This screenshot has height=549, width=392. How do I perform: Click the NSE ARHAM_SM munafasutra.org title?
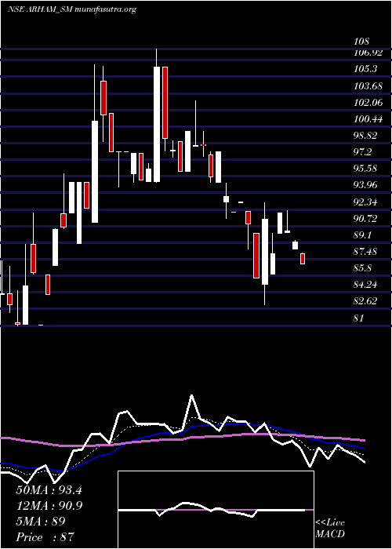[x=72, y=9]
